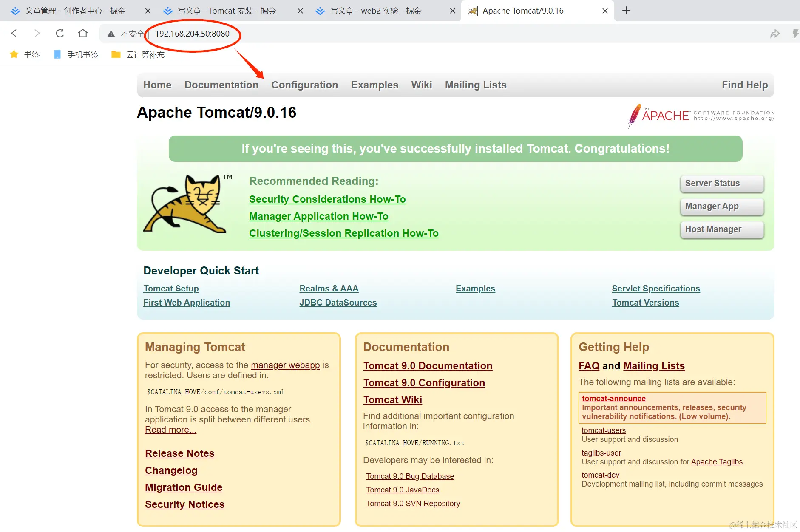Follow the manager webapp link

point(285,365)
